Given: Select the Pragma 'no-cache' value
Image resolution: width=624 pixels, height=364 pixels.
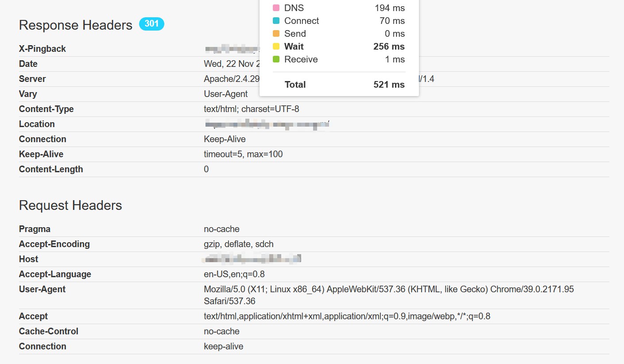Looking at the screenshot, I should (221, 229).
